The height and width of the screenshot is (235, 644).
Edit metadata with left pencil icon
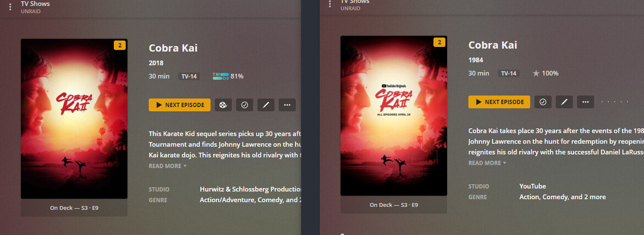coord(266,105)
